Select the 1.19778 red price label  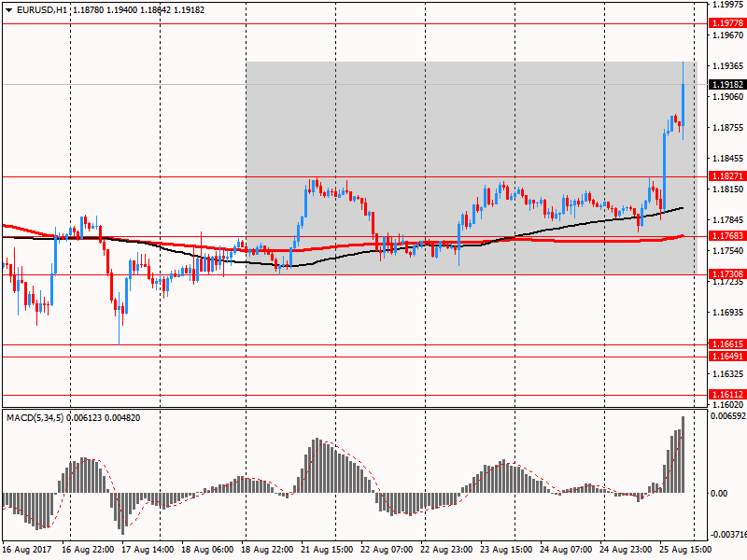(727, 23)
